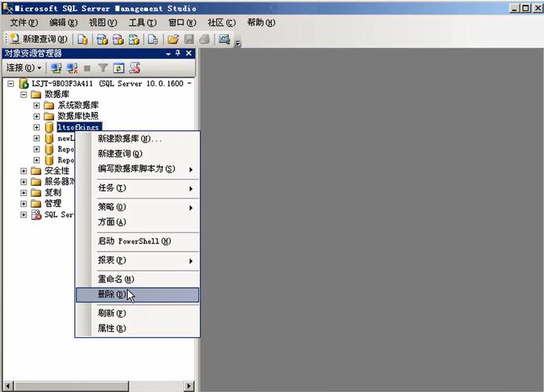
Task: Click the script icon with red S
Action: [x=135, y=68]
